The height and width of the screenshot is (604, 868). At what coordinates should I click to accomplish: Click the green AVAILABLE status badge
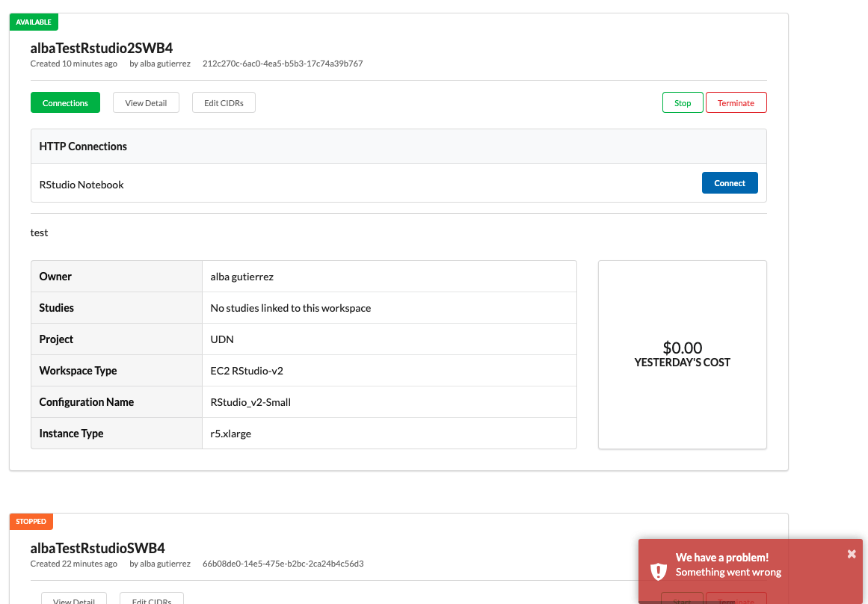34,22
